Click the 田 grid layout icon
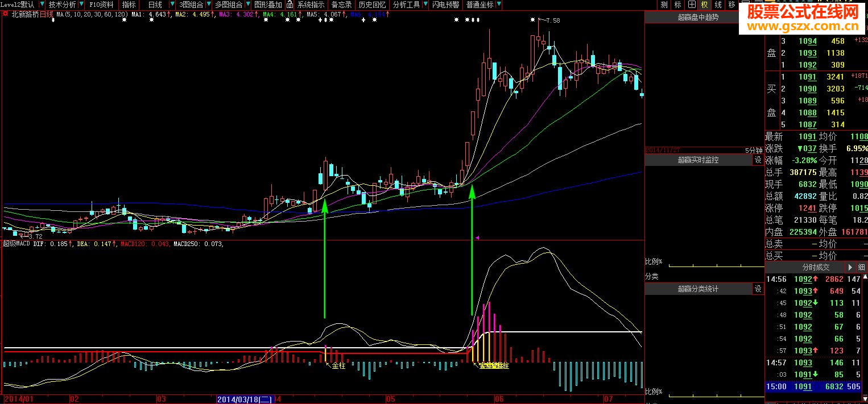This screenshot has width=868, height=404. click(x=691, y=5)
